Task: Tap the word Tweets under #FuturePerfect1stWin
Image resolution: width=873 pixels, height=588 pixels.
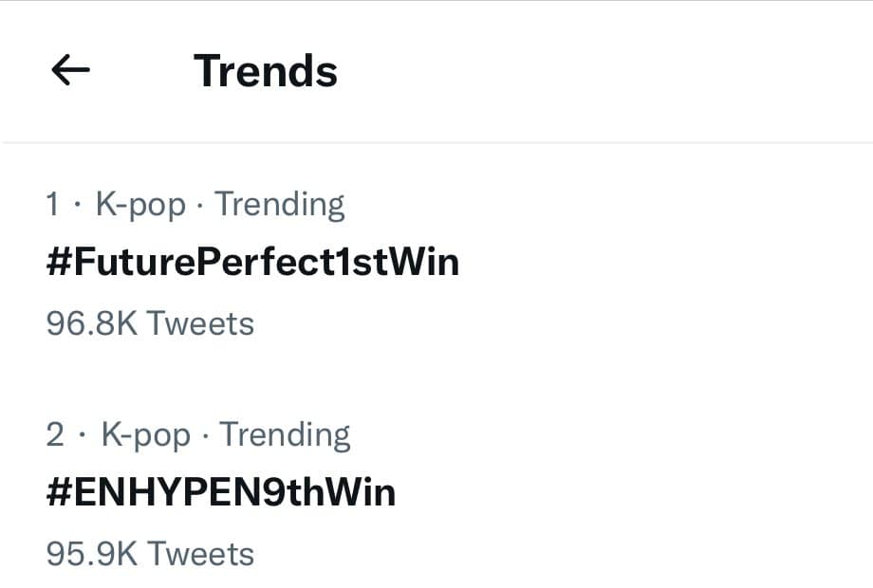Action: click(x=200, y=323)
